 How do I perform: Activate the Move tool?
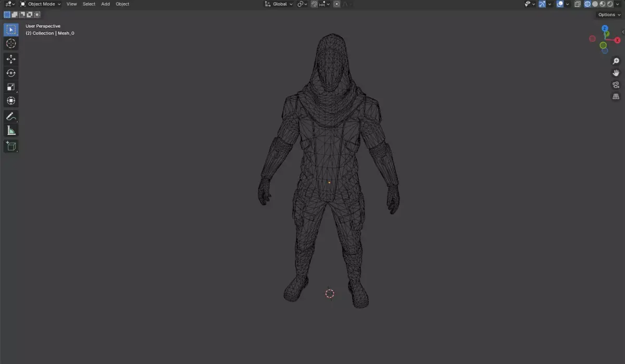[11, 59]
